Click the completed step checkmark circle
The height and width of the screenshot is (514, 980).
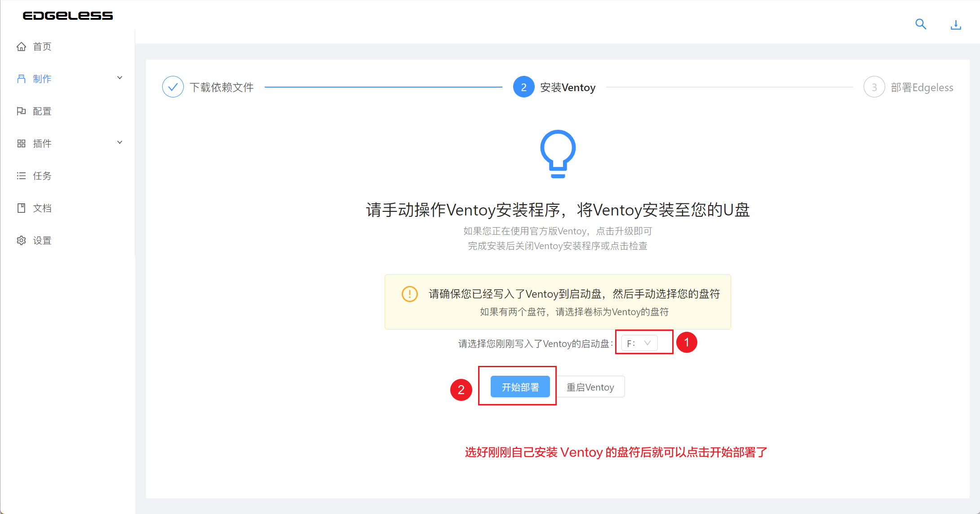pyautogui.click(x=173, y=87)
